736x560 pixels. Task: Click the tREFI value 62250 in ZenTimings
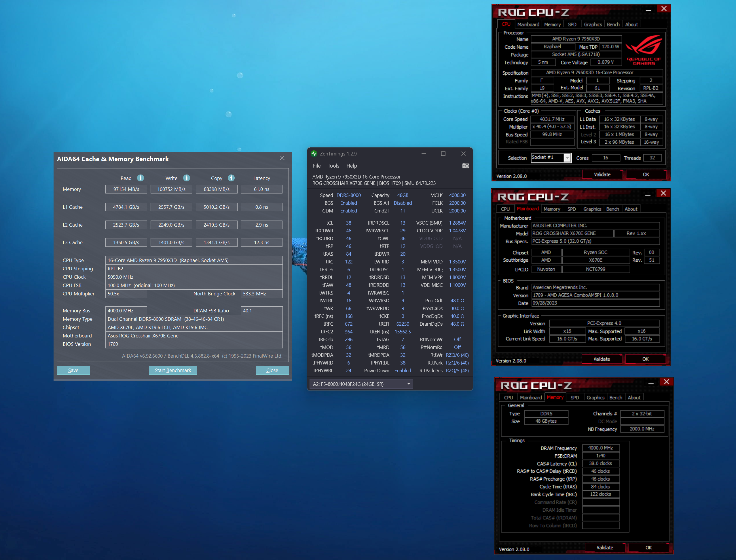pyautogui.click(x=403, y=324)
